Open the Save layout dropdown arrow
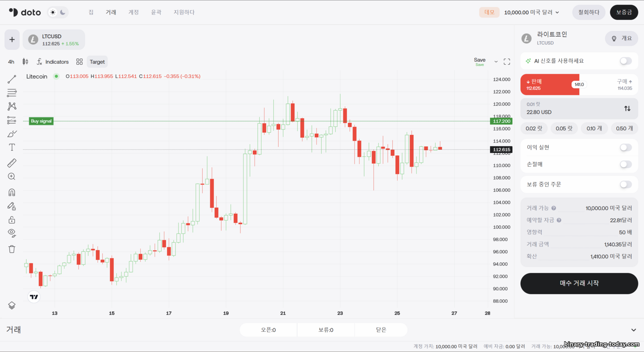Screen dimensions: 644x352 pyautogui.click(x=496, y=62)
